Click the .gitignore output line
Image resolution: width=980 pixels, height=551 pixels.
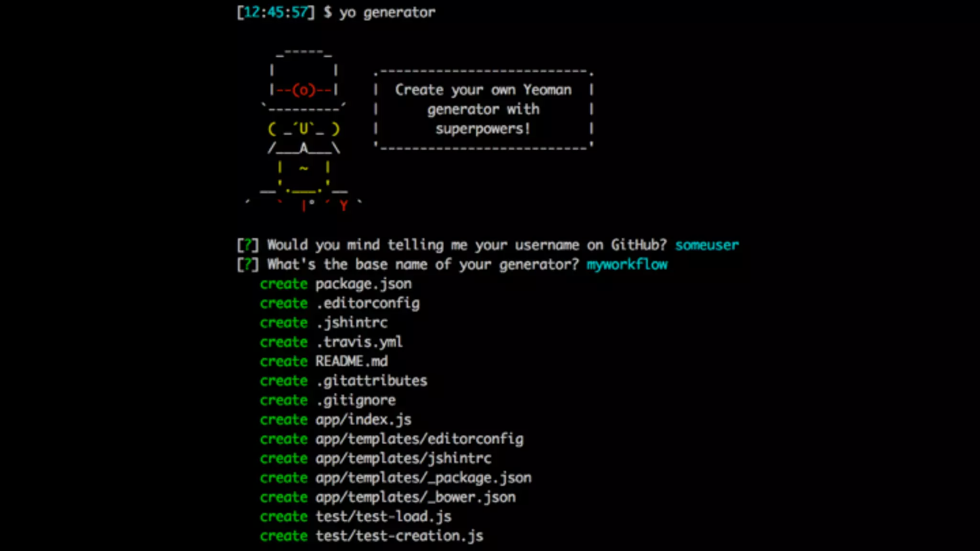pos(356,400)
